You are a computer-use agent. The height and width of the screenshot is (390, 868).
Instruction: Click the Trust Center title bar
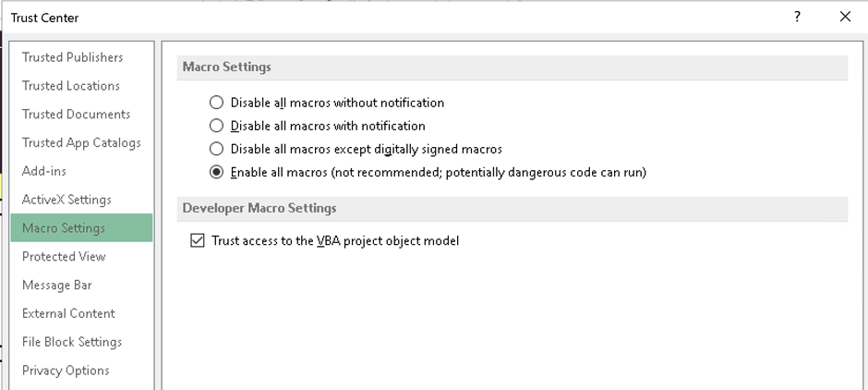click(369, 17)
